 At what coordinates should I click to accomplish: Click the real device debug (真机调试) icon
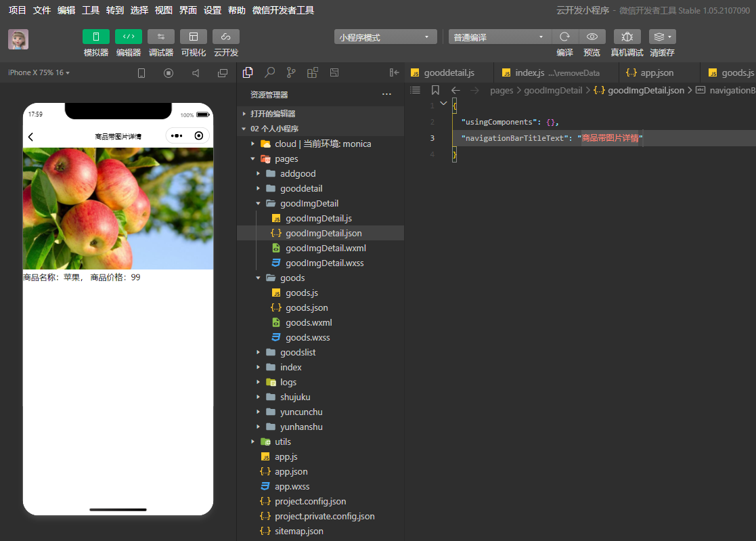click(627, 37)
